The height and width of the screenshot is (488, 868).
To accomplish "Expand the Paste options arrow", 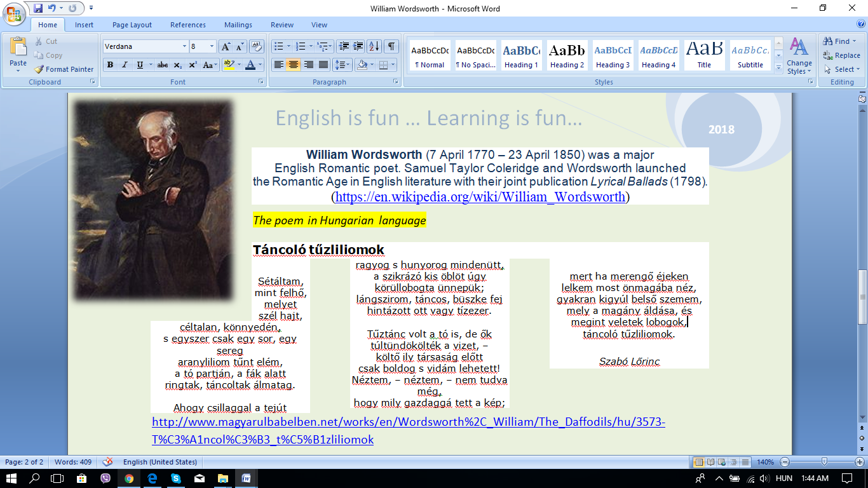I will click(18, 71).
